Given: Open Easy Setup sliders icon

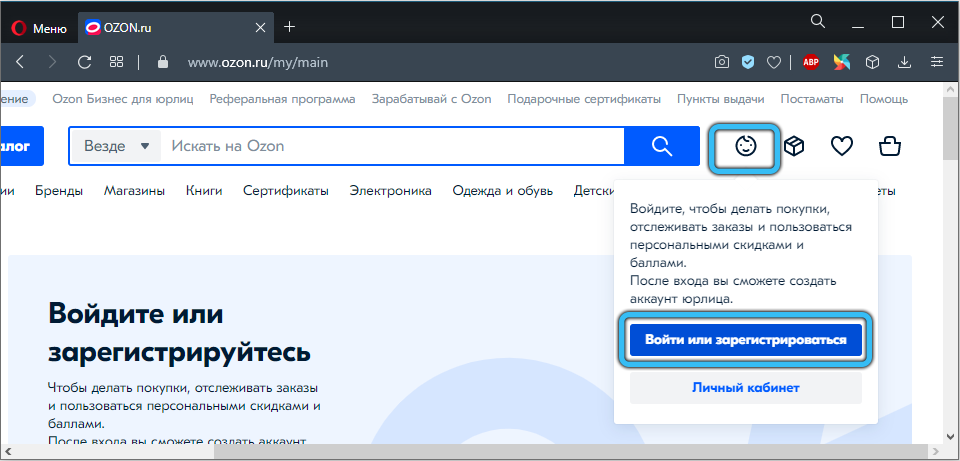Looking at the screenshot, I should tap(937, 62).
